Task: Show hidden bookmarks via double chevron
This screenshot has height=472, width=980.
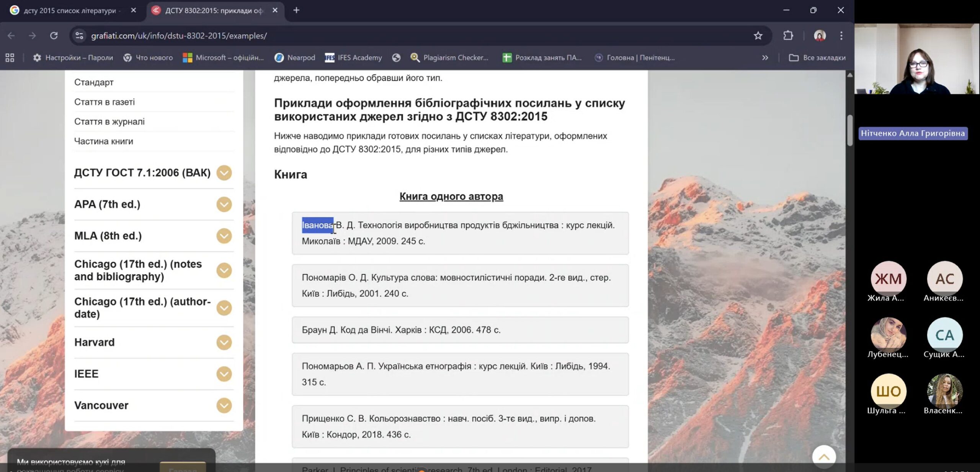Action: tap(765, 57)
